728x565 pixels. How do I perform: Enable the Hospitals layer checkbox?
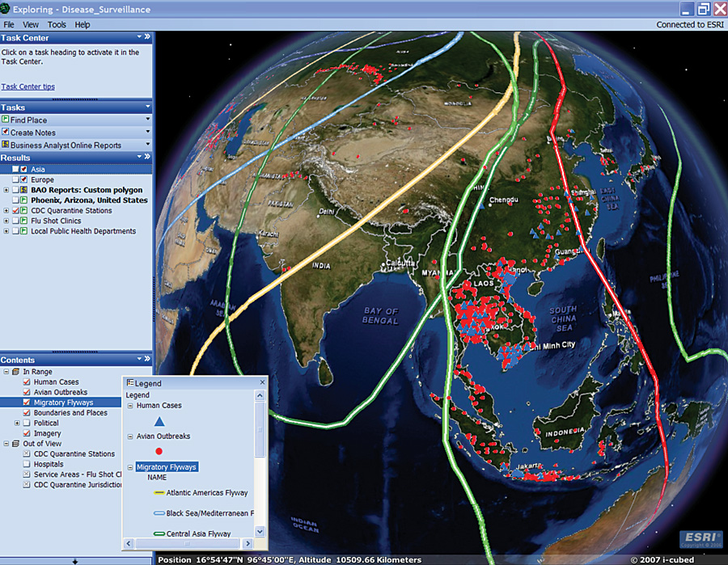tap(27, 464)
